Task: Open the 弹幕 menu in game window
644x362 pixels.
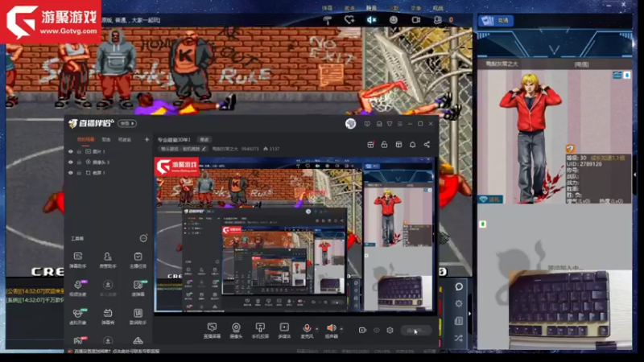Action: point(327,8)
